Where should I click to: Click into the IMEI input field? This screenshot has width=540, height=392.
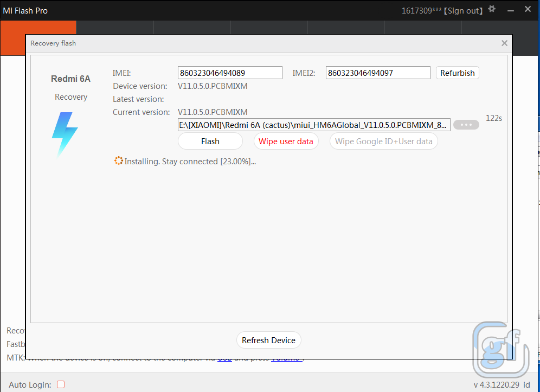230,73
